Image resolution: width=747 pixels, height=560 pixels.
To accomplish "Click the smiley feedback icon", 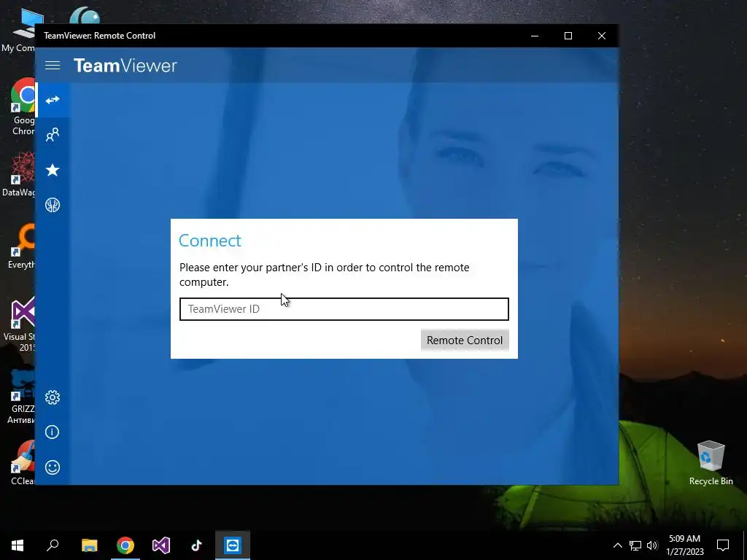I will point(53,467).
